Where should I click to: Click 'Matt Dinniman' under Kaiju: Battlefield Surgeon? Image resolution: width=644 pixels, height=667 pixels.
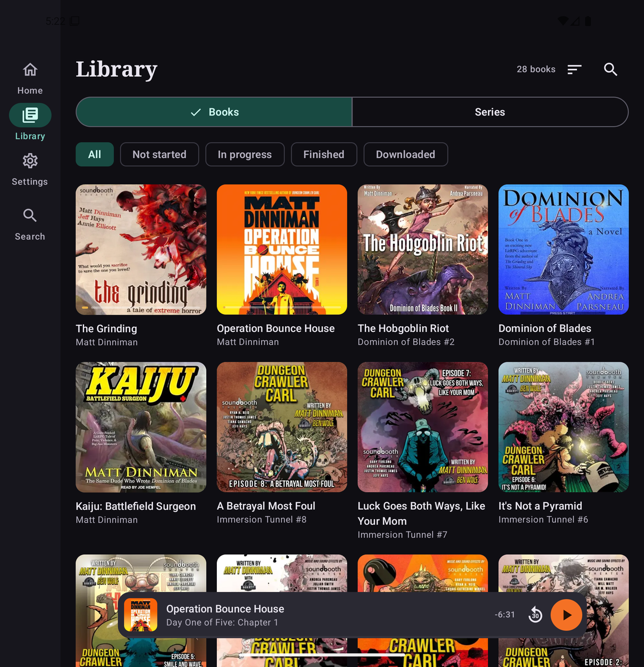107,520
